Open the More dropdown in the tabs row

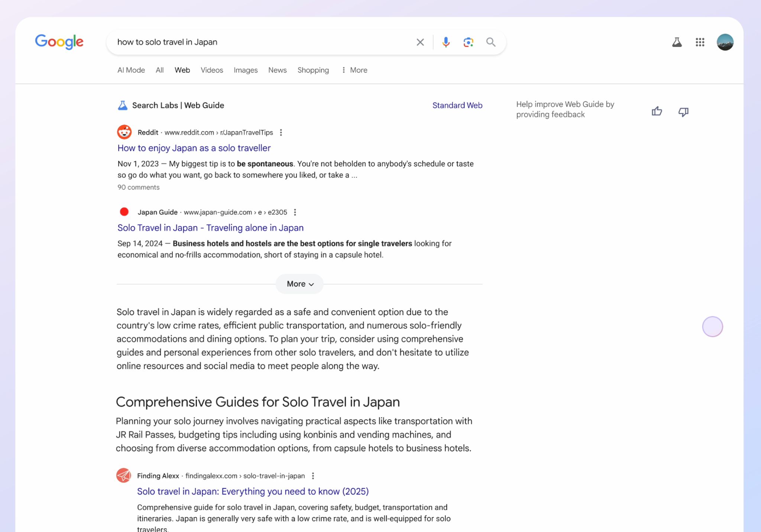coord(354,70)
